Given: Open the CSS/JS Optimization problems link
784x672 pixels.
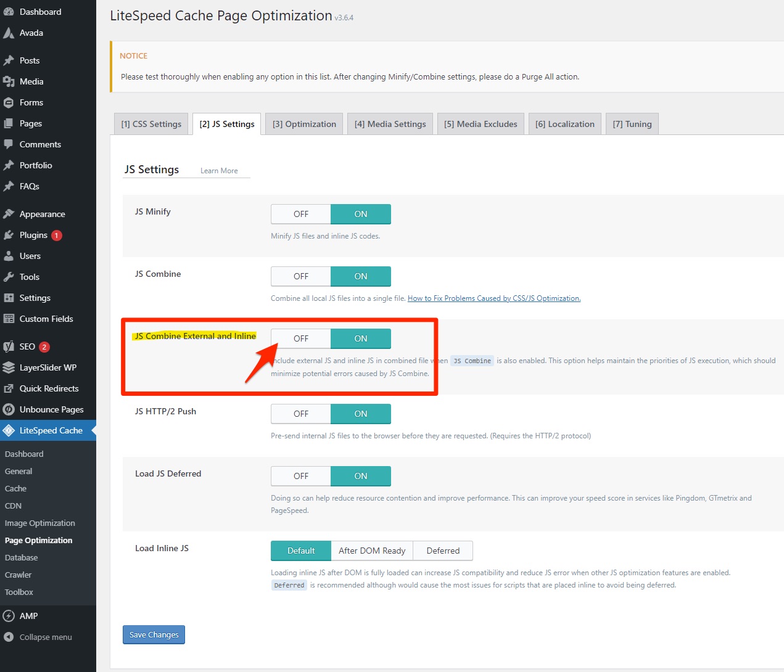Looking at the screenshot, I should pos(493,298).
